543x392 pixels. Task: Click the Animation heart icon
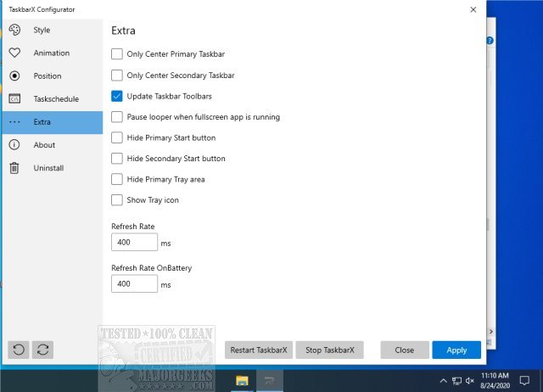14,53
